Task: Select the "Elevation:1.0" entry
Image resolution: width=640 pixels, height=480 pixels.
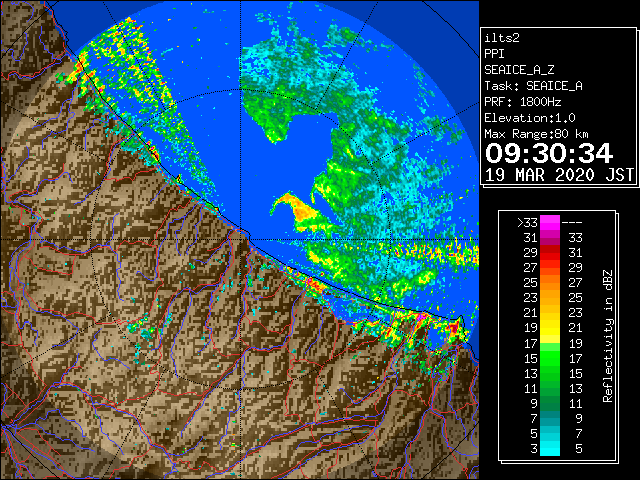Action: coord(530,118)
